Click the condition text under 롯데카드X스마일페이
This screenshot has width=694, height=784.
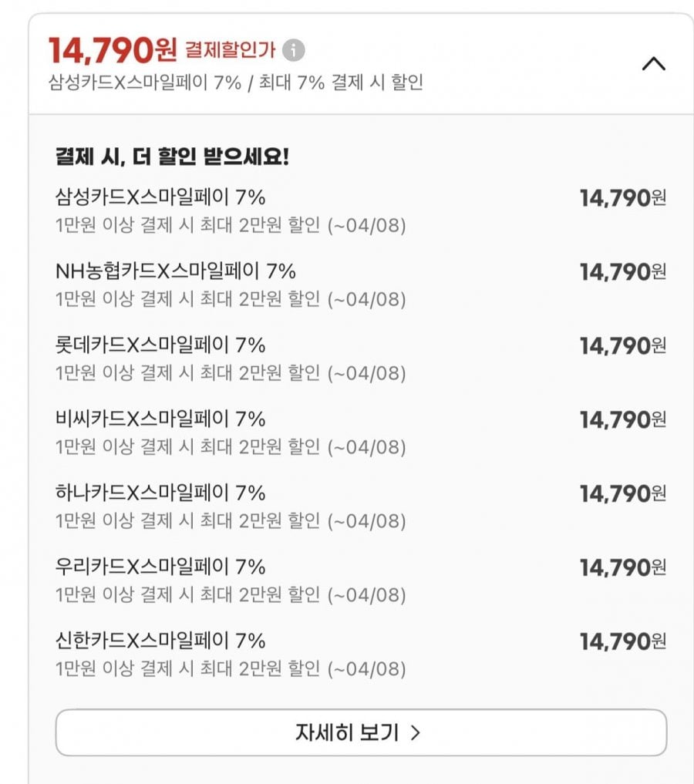tap(230, 373)
